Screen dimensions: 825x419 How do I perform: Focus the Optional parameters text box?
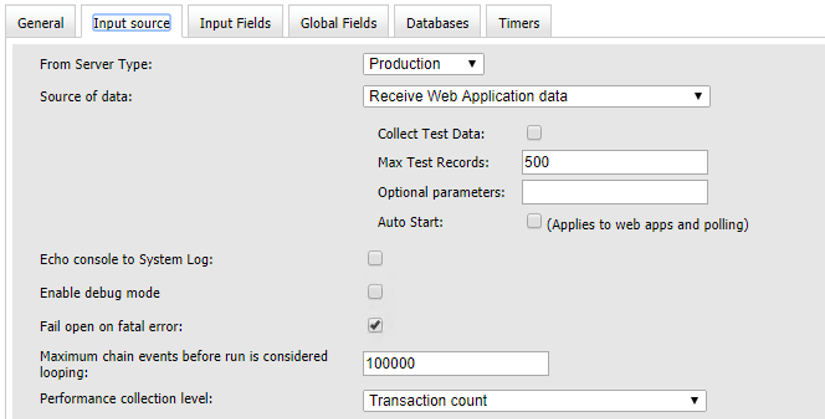(614, 192)
